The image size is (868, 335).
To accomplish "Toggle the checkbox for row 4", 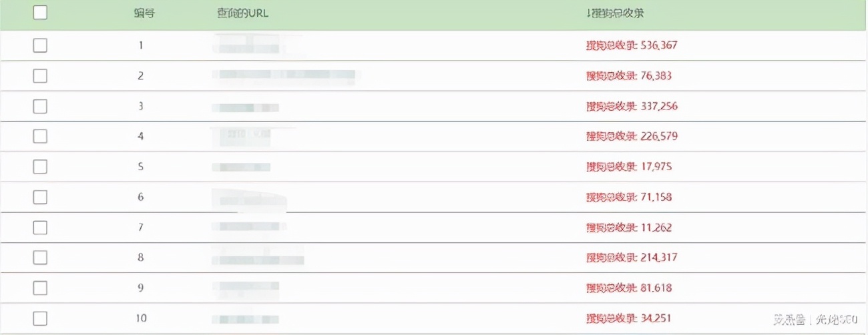I will coord(40,136).
